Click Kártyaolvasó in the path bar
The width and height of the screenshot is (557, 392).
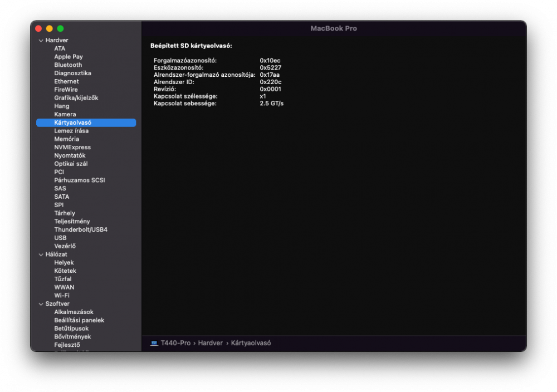(251, 343)
